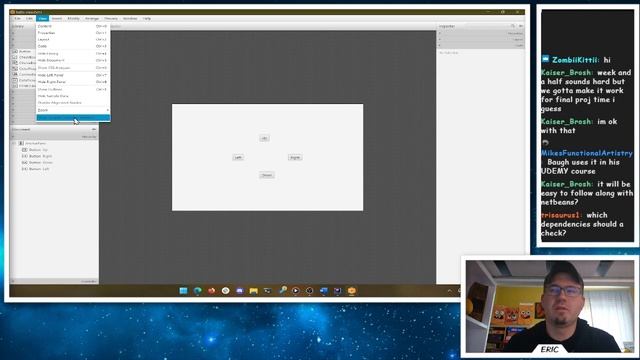The height and width of the screenshot is (360, 640).
Task: Choose Code in the View menu
Action: [x=73, y=46]
